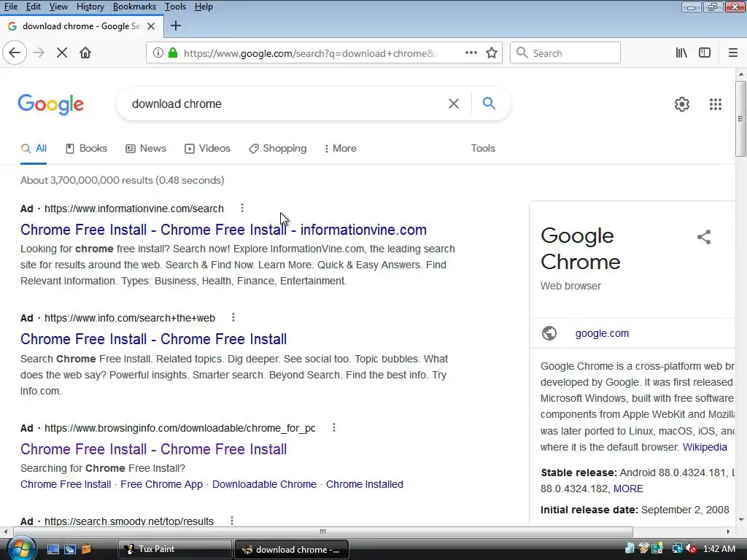Open options dots for informationvine.com ad
The image size is (747, 560).
tap(242, 208)
